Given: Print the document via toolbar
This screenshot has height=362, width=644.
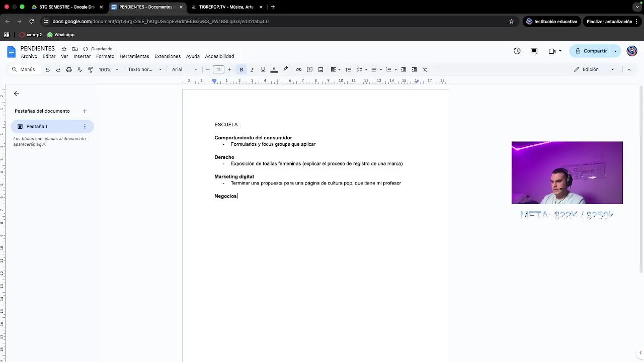Looking at the screenshot, I should tap(69, 69).
